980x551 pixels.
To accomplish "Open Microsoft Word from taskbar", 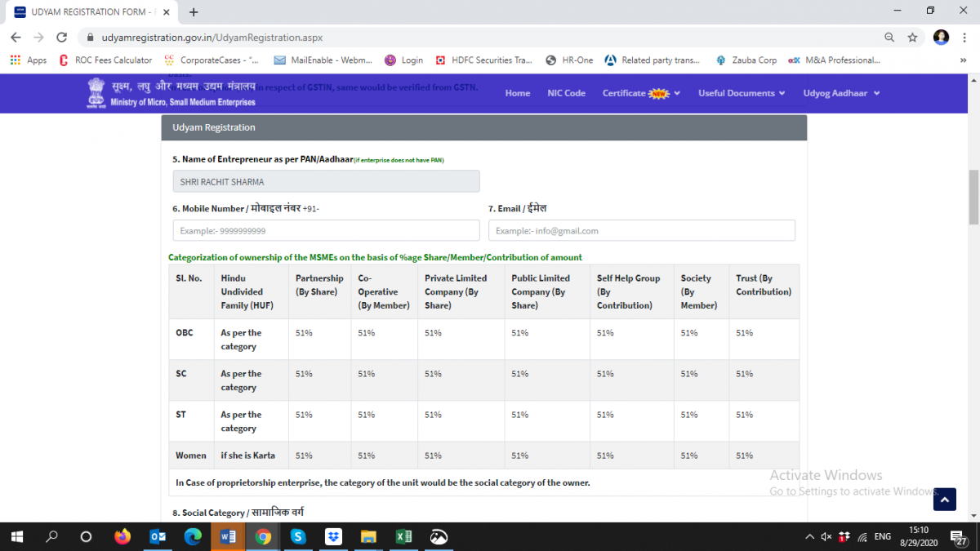I will (x=227, y=536).
